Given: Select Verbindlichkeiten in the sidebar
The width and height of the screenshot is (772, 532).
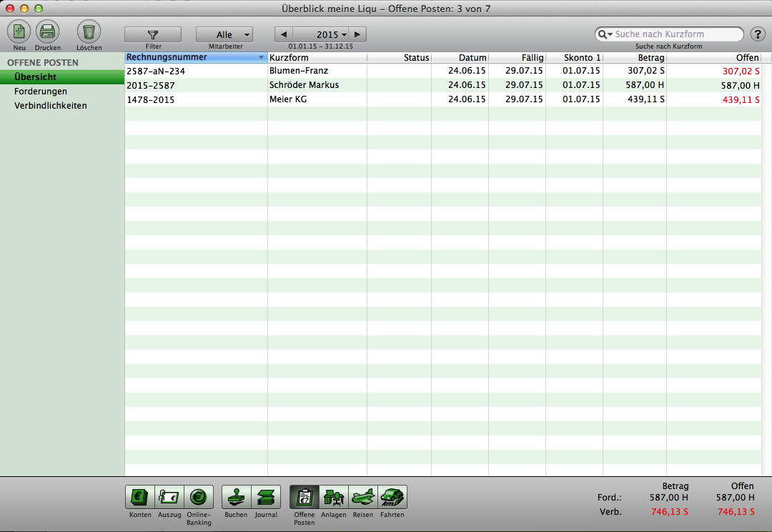Looking at the screenshot, I should click(x=51, y=106).
